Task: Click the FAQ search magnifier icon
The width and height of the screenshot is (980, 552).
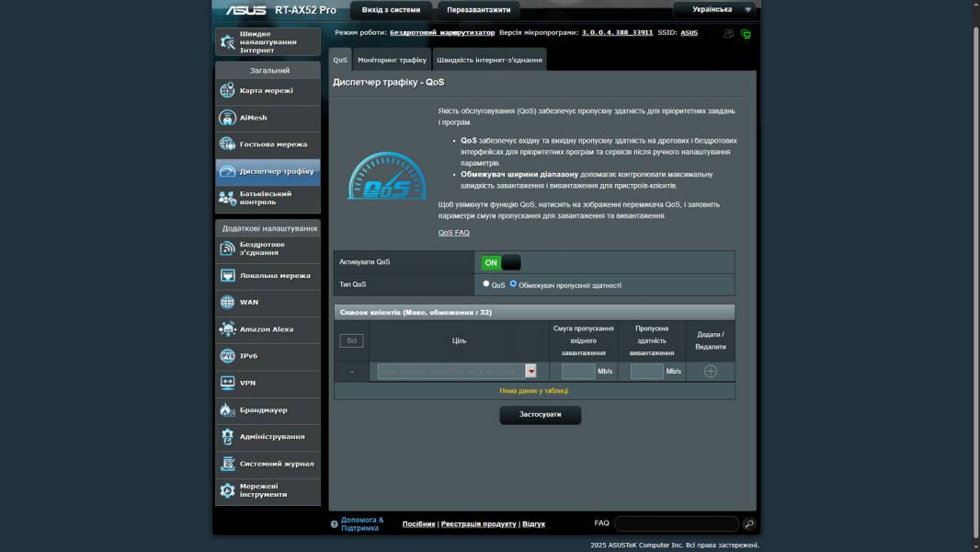Action: tap(749, 523)
